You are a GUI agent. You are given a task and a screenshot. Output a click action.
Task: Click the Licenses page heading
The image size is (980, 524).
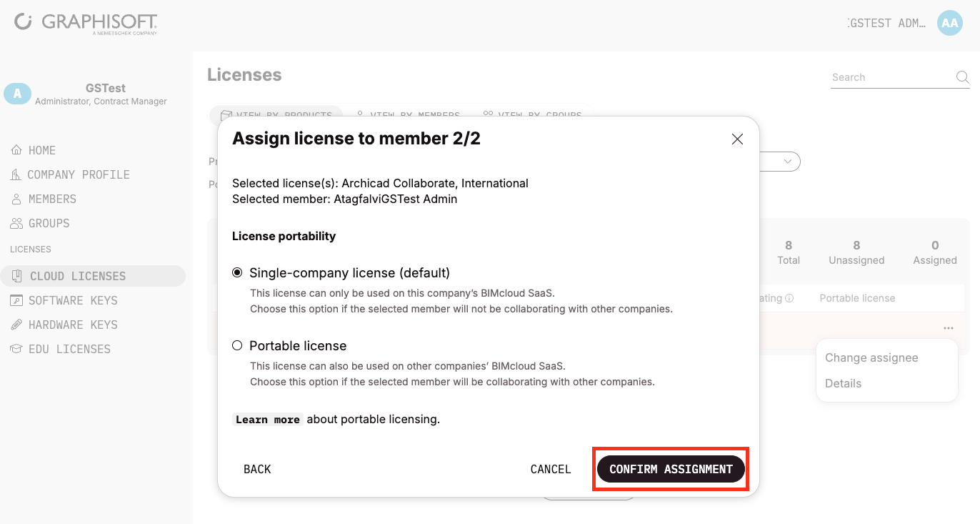pos(244,75)
